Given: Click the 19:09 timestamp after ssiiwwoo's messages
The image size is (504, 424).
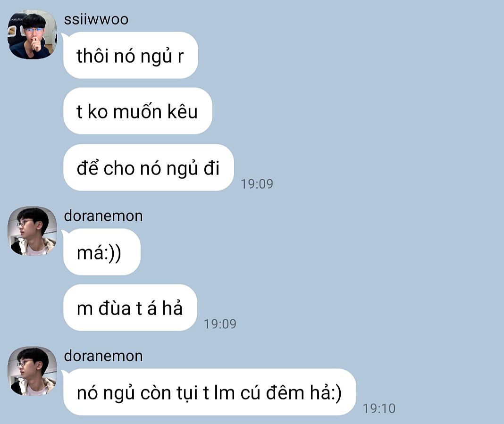Looking at the screenshot, I should point(257,184).
